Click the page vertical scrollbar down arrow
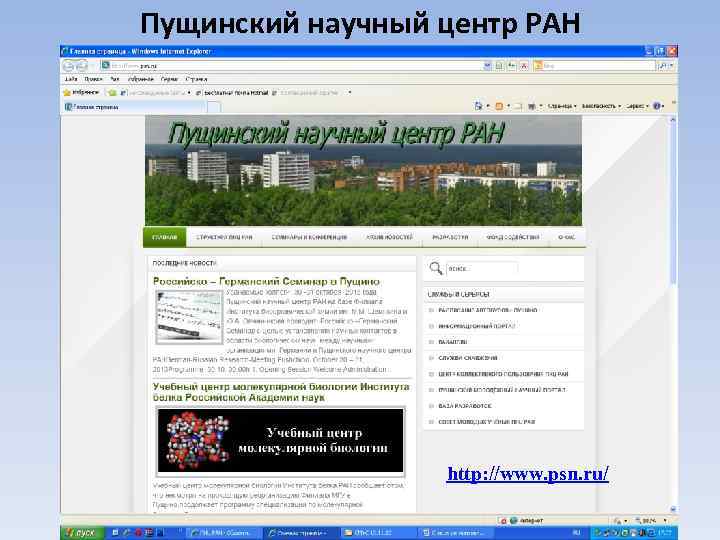 point(673,509)
